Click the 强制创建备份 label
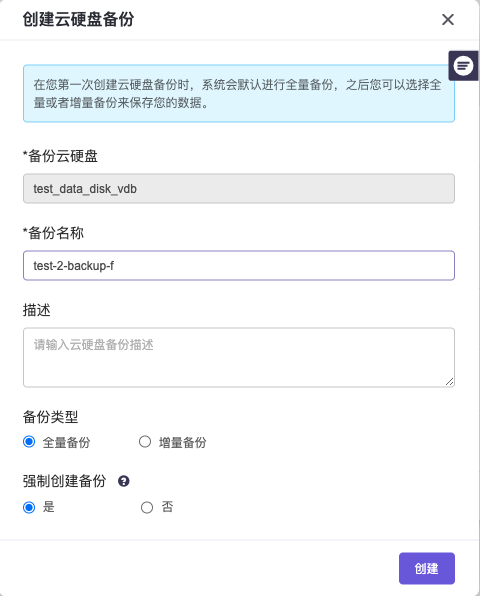This screenshot has width=480, height=596. pos(64,481)
